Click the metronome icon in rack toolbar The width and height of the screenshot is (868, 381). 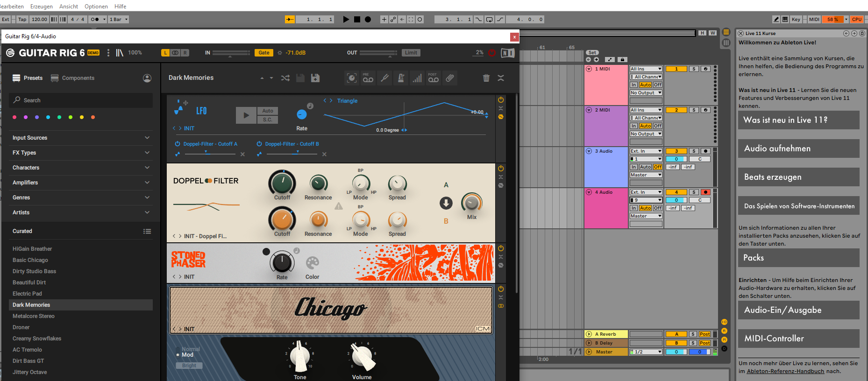point(401,78)
